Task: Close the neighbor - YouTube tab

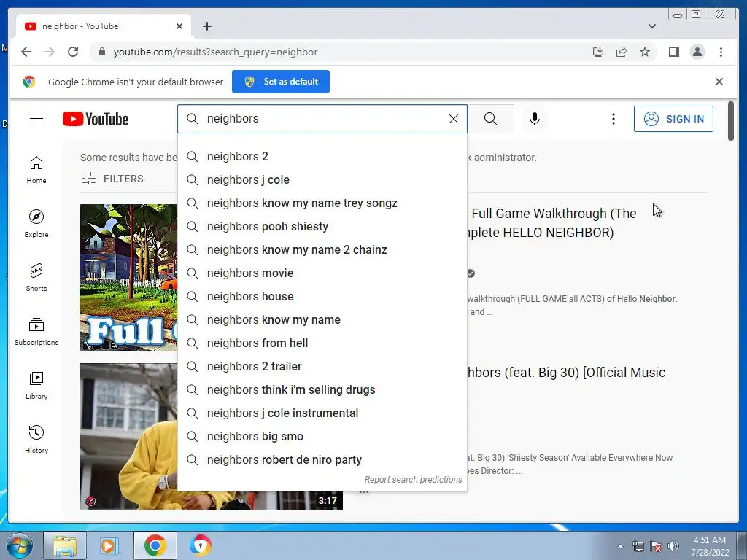Action: (x=179, y=26)
